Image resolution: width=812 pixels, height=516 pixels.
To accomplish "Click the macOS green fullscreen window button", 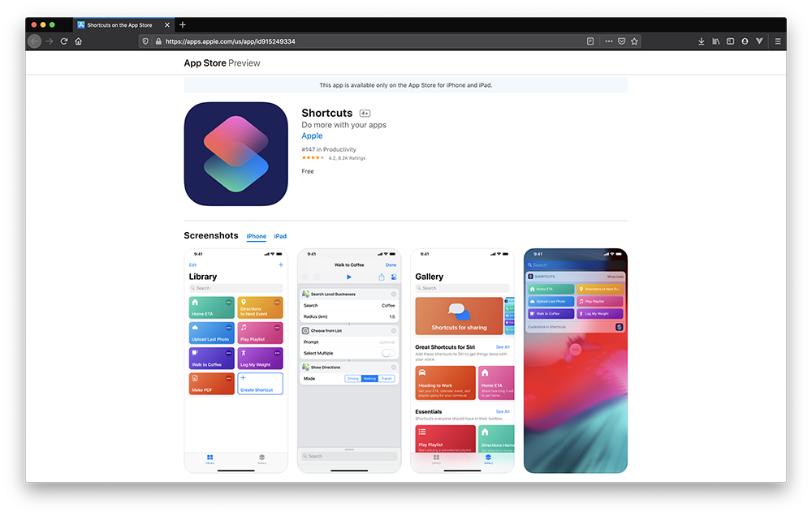I will pyautogui.click(x=52, y=25).
